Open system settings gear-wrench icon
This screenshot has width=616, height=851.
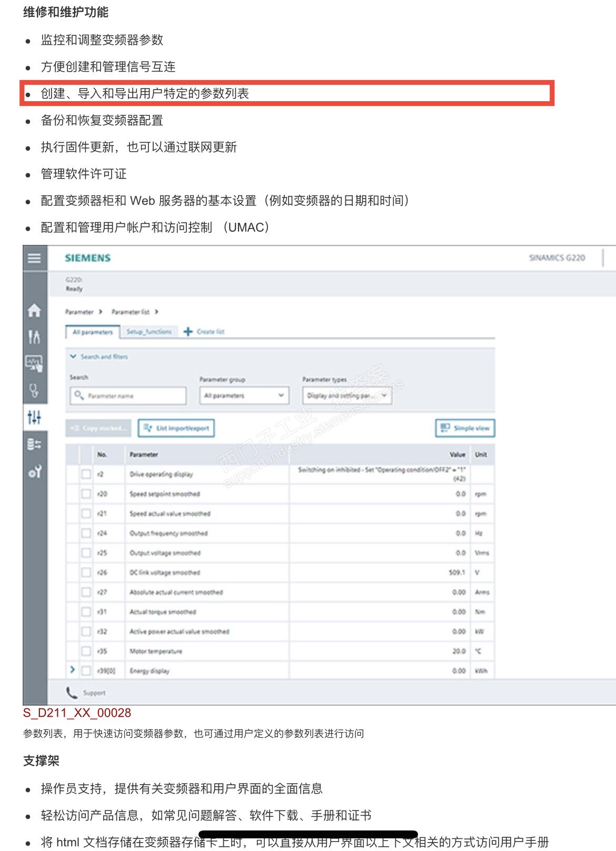[34, 472]
